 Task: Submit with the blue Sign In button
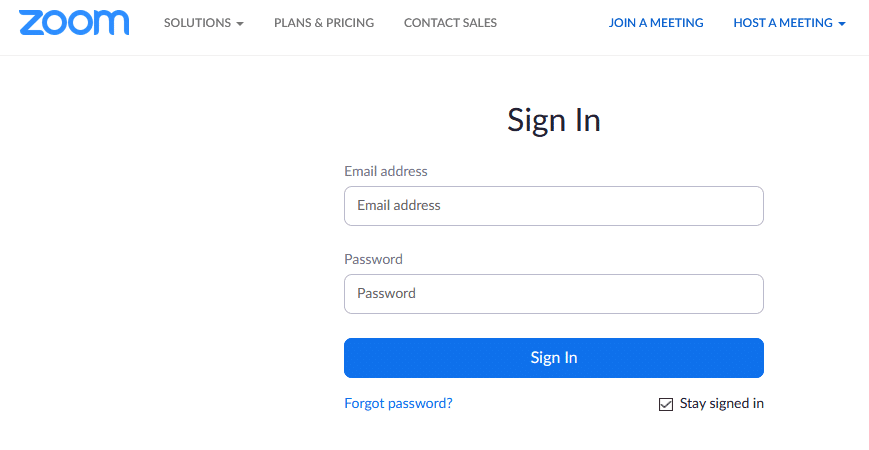[x=554, y=358]
